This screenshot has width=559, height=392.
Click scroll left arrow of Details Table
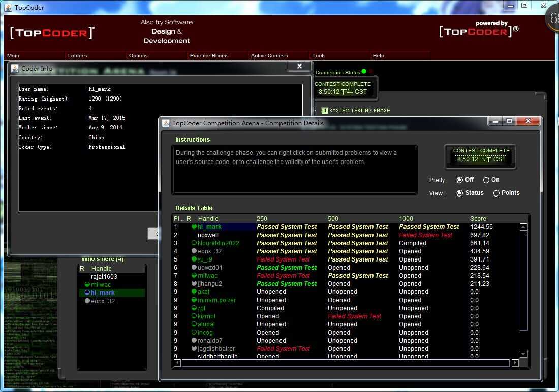(177, 363)
